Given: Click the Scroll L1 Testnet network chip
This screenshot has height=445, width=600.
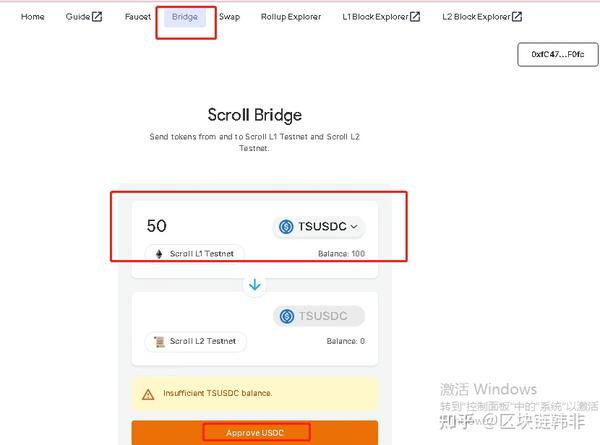Looking at the screenshot, I should [x=194, y=254].
